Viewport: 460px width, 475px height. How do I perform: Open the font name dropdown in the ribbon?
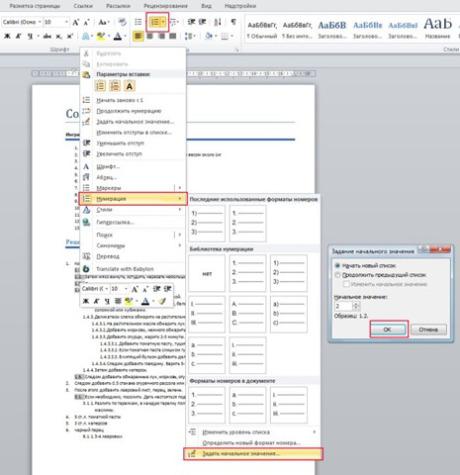pyautogui.click(x=40, y=22)
